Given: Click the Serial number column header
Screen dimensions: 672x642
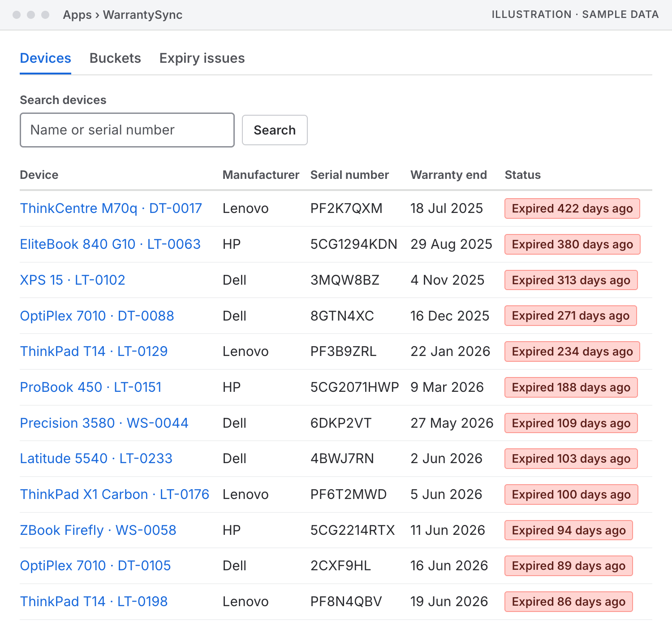Looking at the screenshot, I should coord(349,175).
